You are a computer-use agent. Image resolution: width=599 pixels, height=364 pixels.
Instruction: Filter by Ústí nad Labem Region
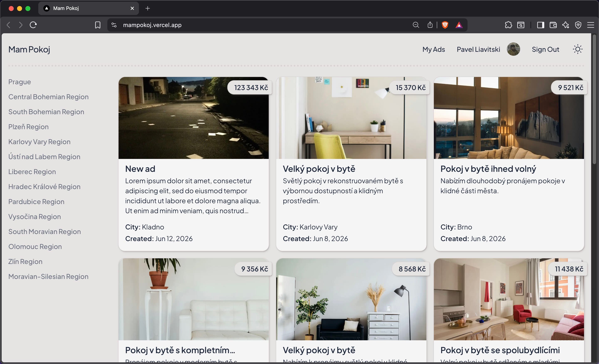[x=44, y=157]
